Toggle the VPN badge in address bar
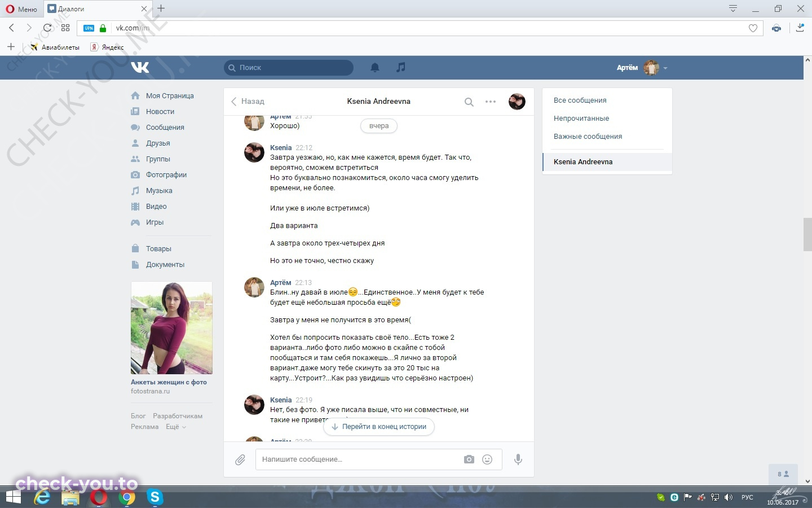This screenshot has height=508, width=812. point(89,28)
